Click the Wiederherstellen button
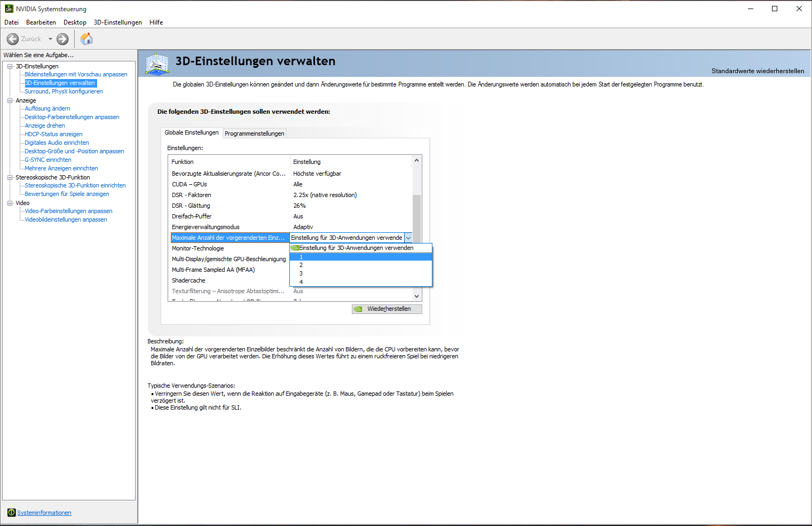The width and height of the screenshot is (812, 526). click(387, 309)
